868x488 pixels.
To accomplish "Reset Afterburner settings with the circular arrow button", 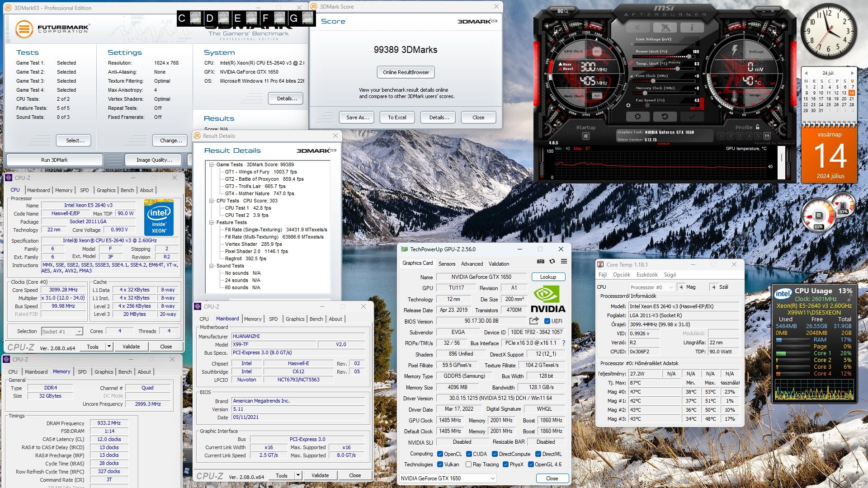I will click(665, 117).
